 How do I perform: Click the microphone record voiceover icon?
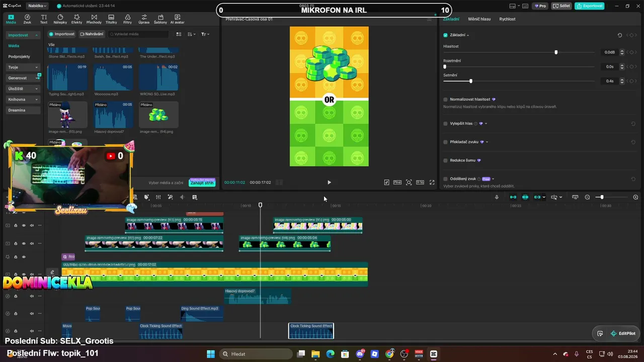497,197
